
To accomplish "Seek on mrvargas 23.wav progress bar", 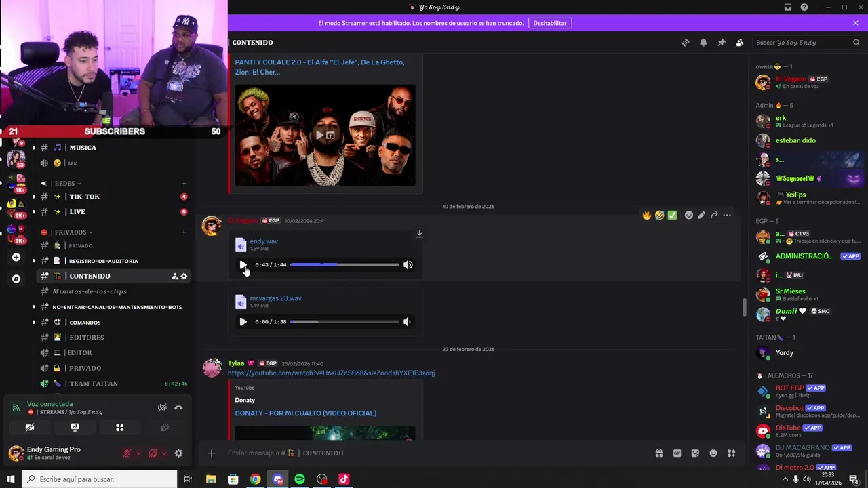I will pos(344,322).
